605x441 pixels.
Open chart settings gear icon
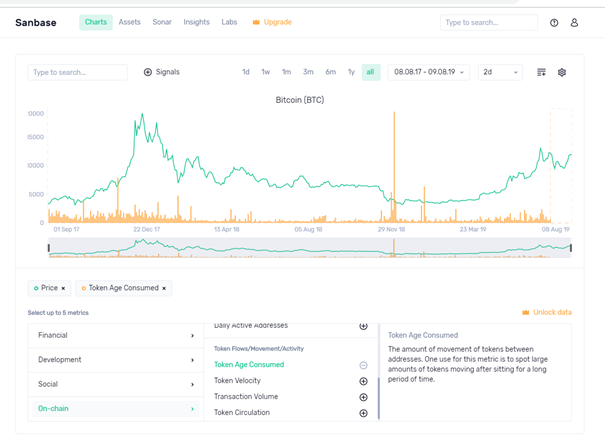[562, 72]
